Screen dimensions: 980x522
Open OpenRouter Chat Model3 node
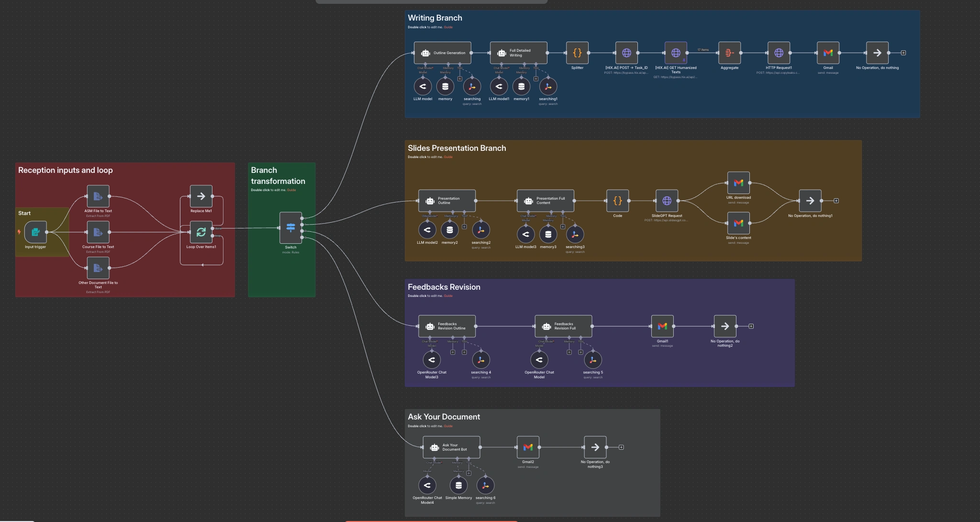432,360
